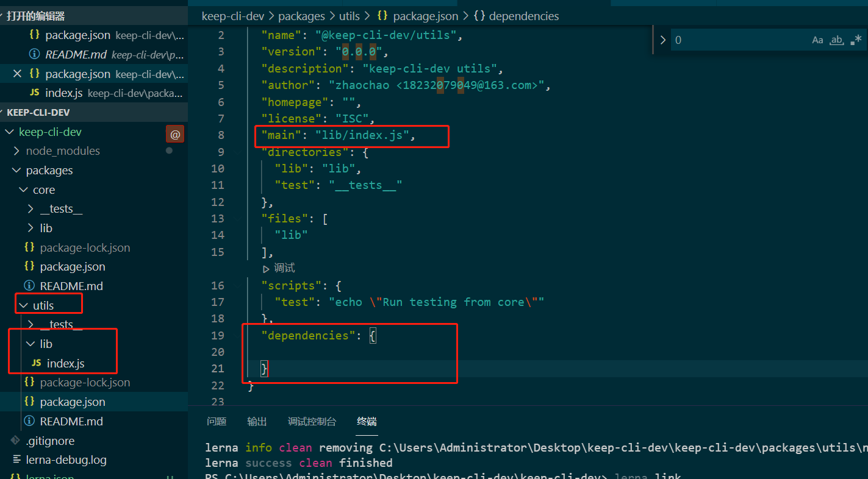
Task: Toggle Use Regular Expression (.*) in find widget
Action: 856,40
